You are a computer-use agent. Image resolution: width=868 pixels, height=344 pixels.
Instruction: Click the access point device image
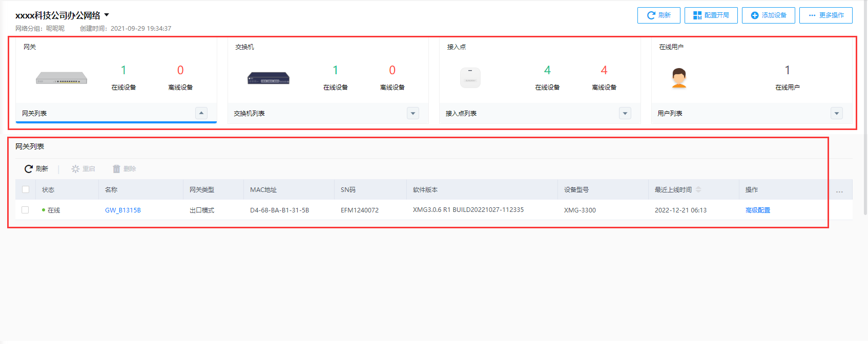[x=470, y=78]
